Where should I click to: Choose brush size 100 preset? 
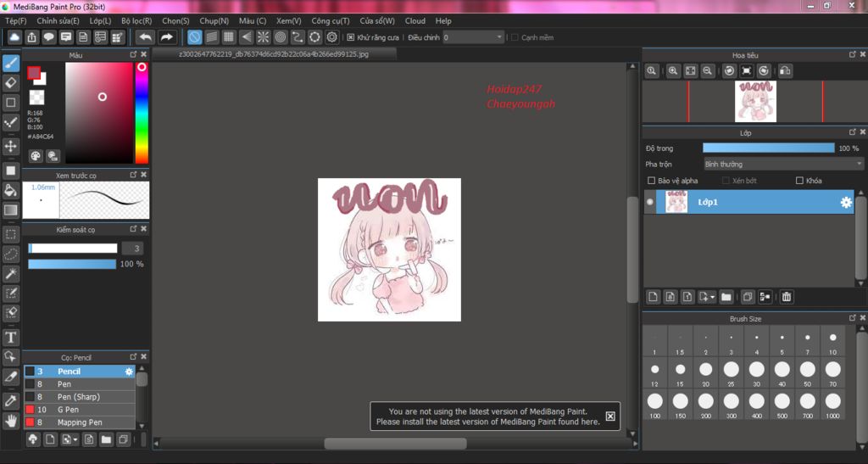tap(655, 405)
